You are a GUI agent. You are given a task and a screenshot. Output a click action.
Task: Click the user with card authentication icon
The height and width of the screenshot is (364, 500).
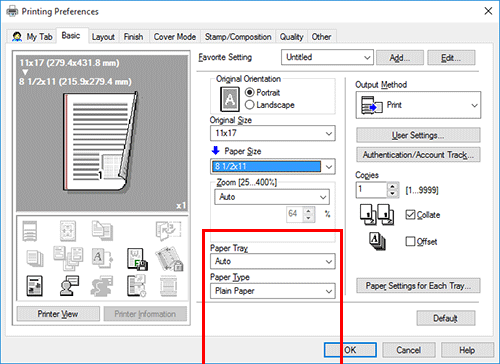[69, 286]
